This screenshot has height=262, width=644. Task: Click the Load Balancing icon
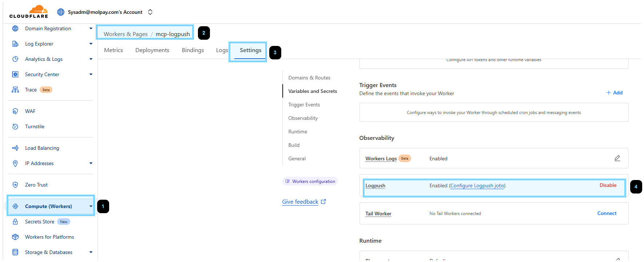15,148
